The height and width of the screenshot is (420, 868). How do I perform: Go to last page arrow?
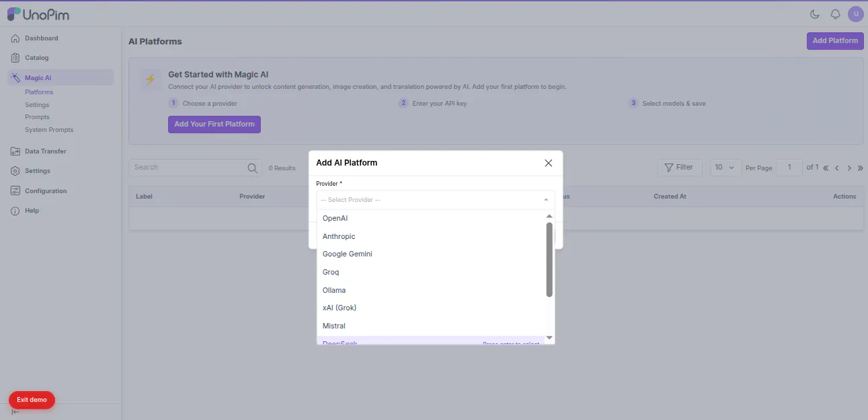coord(860,168)
